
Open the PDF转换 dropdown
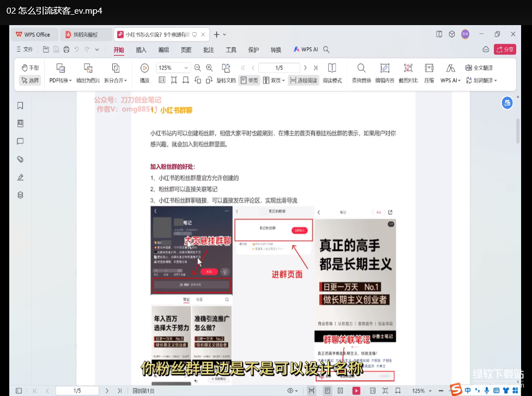point(61,73)
